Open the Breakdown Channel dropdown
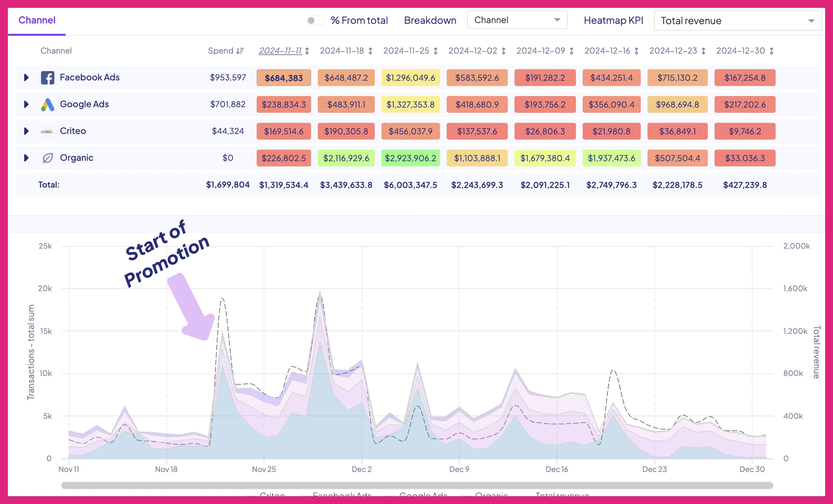The height and width of the screenshot is (504, 833). click(517, 20)
